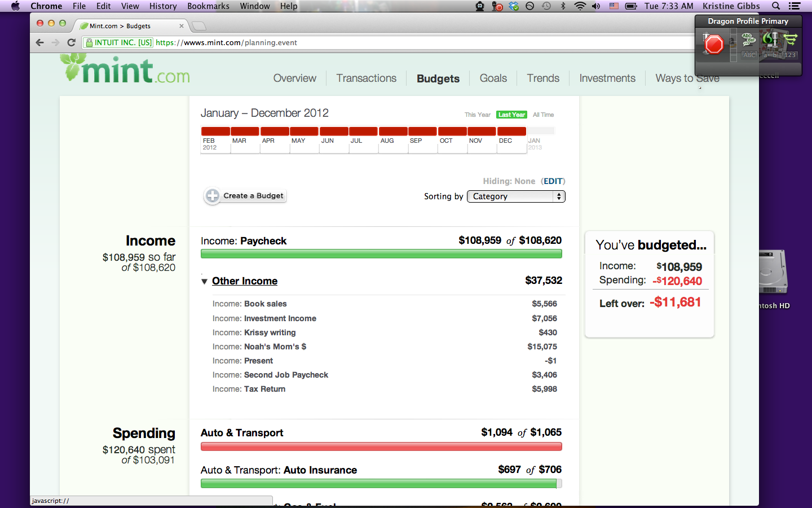Screen dimensions: 812x508
Task: Open the History menu
Action: 163,6
